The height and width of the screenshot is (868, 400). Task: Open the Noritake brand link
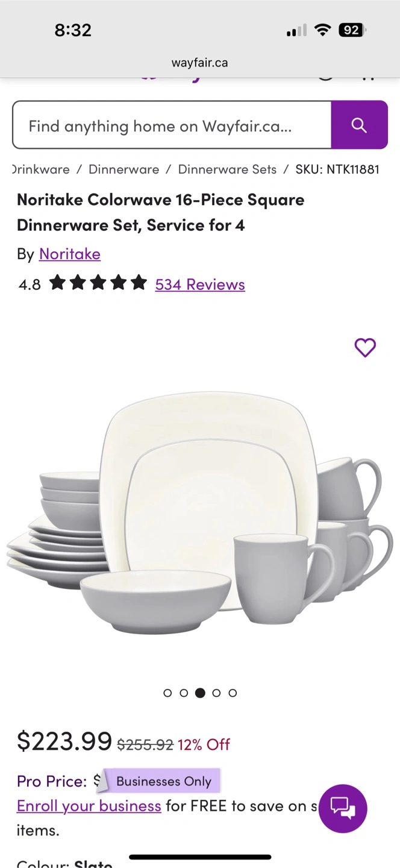[70, 254]
